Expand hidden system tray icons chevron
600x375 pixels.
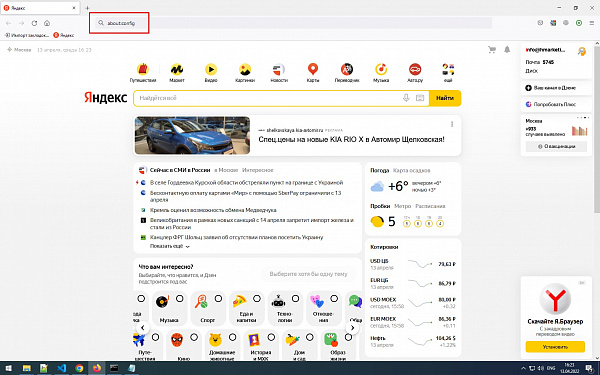523,368
